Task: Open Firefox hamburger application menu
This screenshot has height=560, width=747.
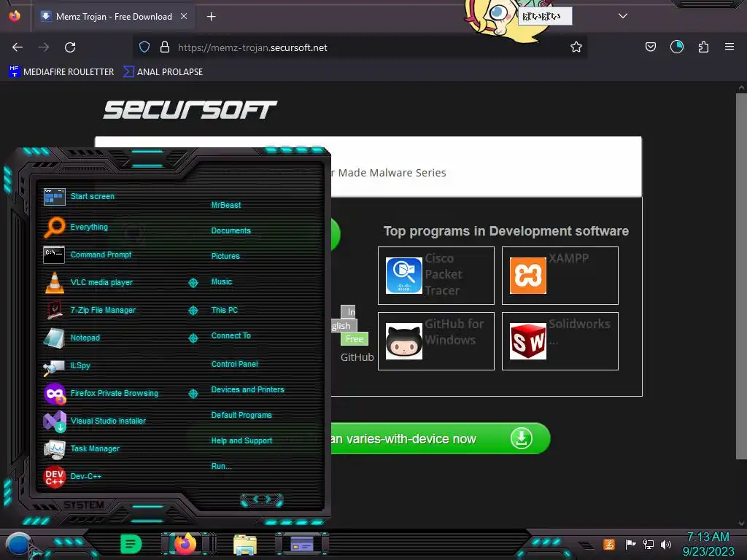Action: [x=729, y=47]
